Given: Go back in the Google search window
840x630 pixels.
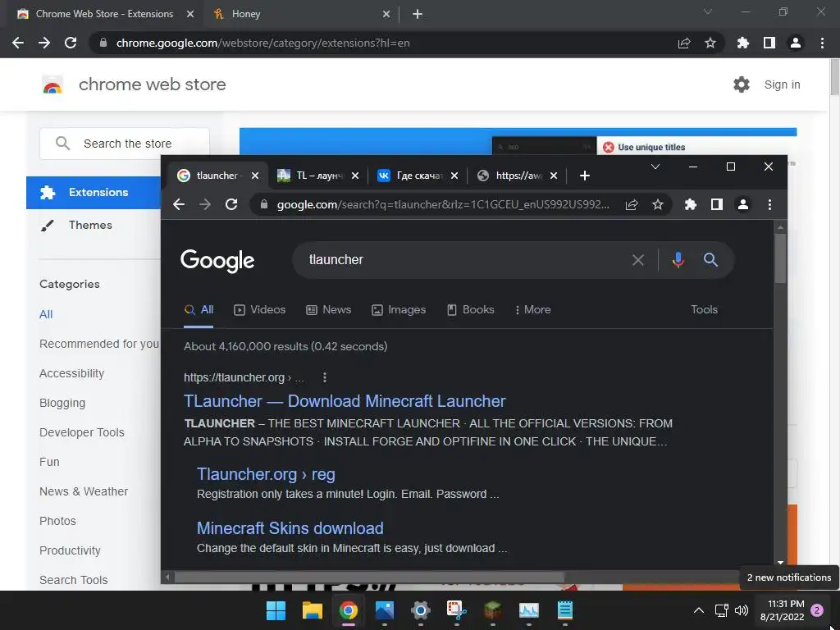Looking at the screenshot, I should tap(179, 204).
